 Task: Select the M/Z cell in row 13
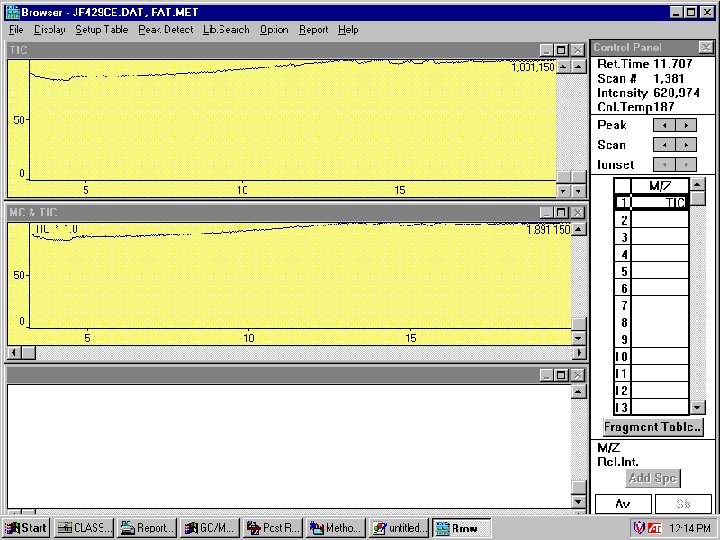(x=660, y=407)
